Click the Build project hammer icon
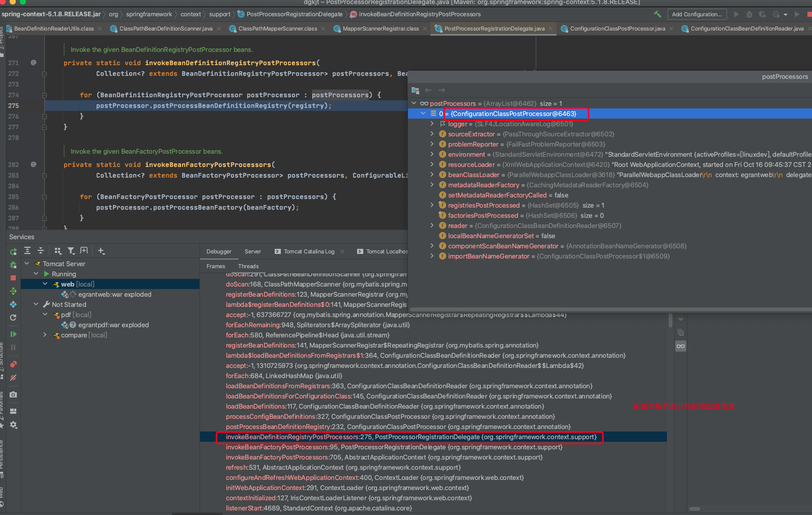The height and width of the screenshot is (515, 812). [657, 14]
